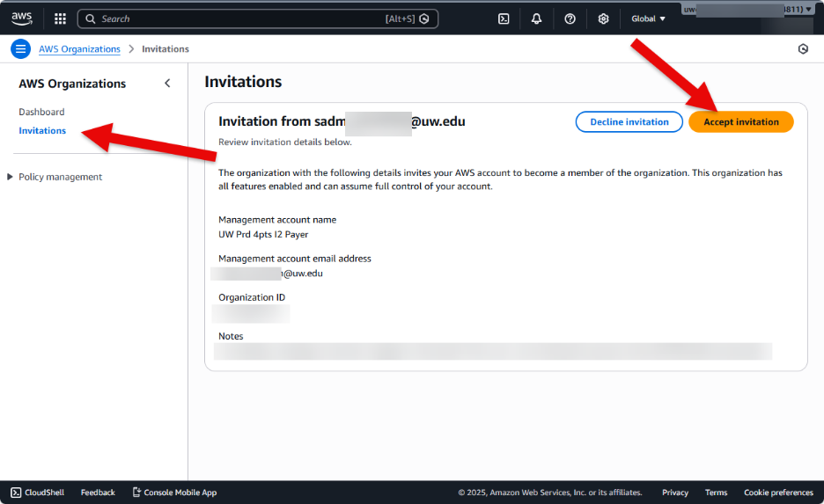Click the breadcrumb separator chevron

click(x=131, y=49)
